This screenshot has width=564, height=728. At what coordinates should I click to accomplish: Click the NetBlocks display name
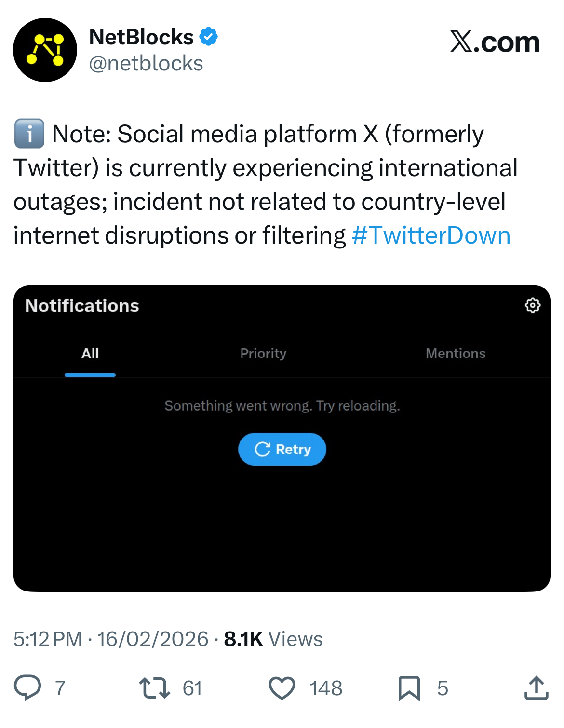point(141,37)
